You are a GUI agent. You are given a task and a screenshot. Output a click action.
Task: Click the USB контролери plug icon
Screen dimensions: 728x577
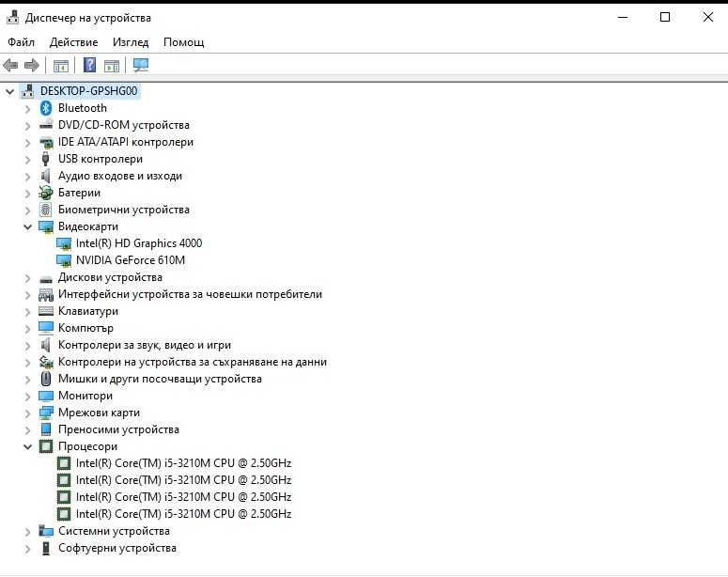(45, 159)
